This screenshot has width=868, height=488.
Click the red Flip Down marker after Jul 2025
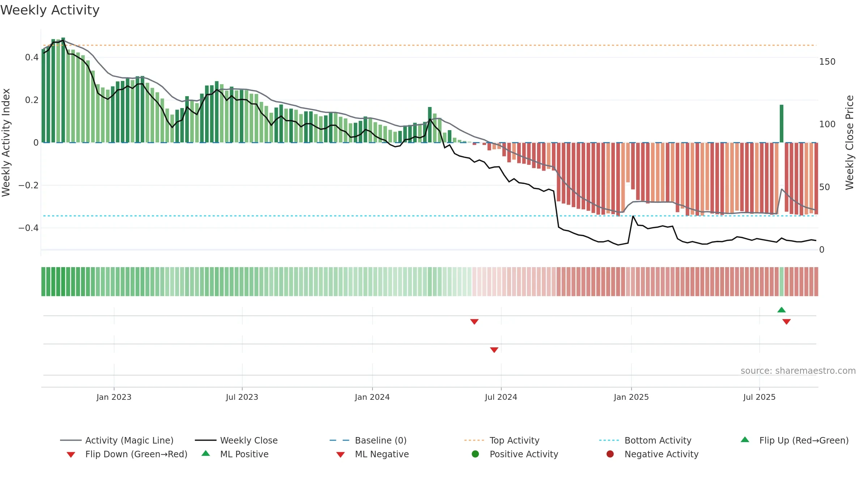[787, 322]
